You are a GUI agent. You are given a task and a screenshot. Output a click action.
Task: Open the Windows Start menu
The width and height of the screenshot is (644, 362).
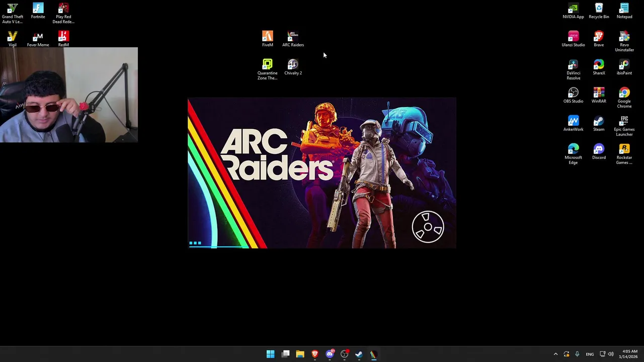(270, 354)
